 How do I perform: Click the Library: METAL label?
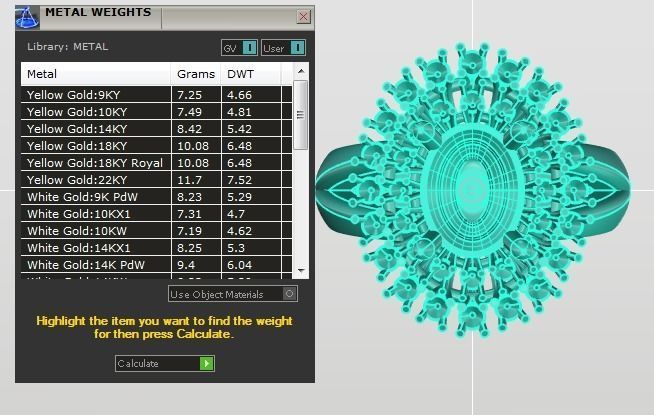[68, 46]
